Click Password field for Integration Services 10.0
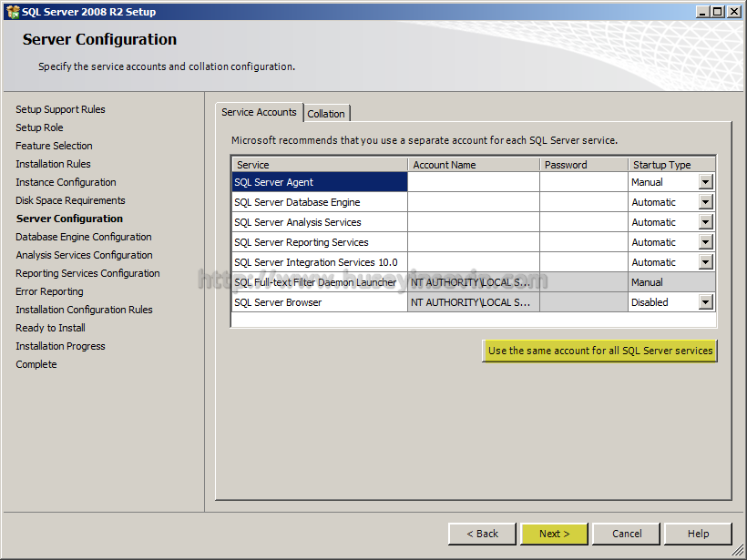The width and height of the screenshot is (747, 560). click(x=584, y=262)
